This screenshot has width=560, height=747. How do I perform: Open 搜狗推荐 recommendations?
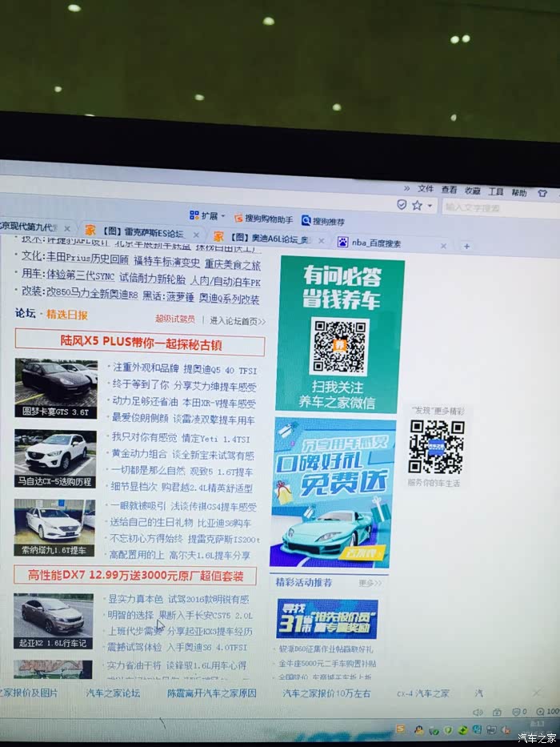[323, 220]
